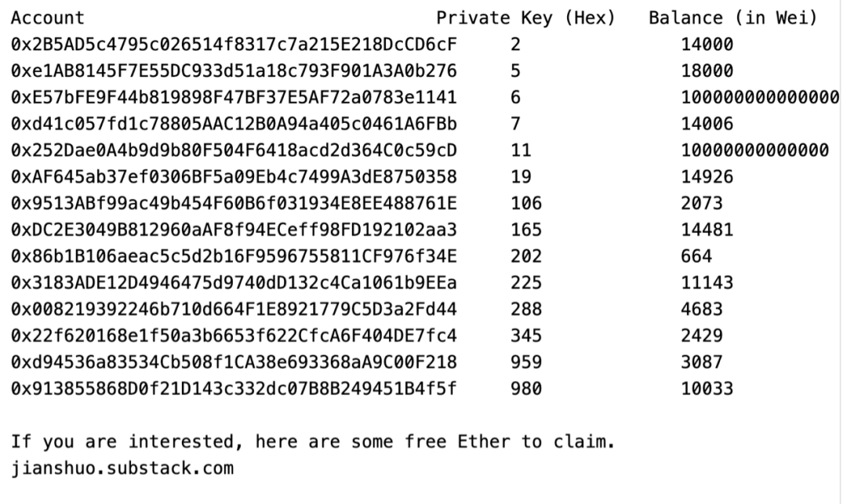This screenshot has width=847, height=504.
Task: Click the Private Key (Hex) header
Action: (525, 18)
